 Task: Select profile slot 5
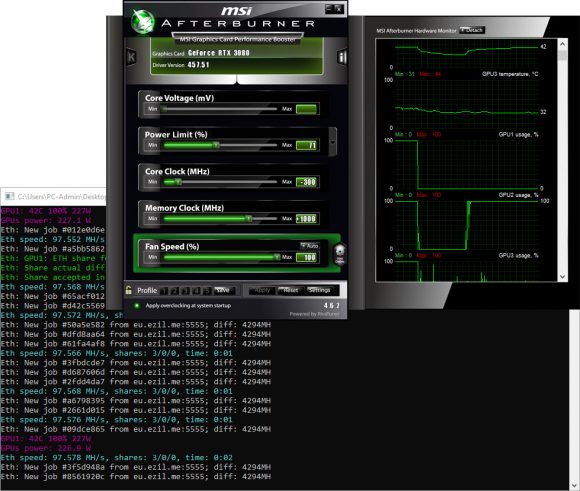(207, 291)
